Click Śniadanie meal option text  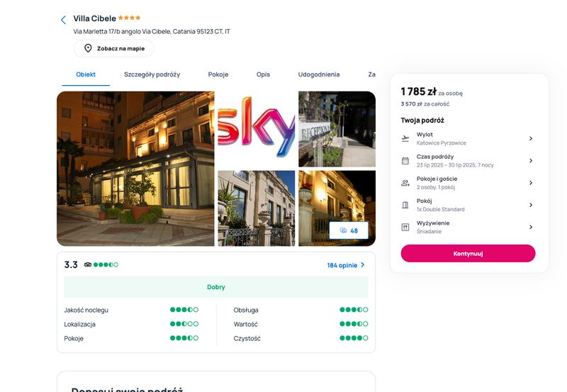click(429, 231)
